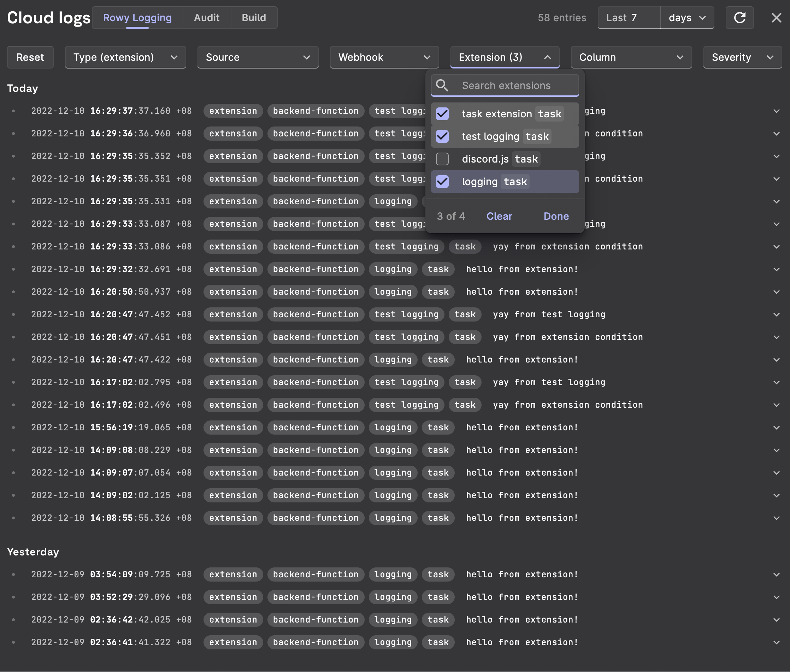The height and width of the screenshot is (672, 790).
Task: Expand the 16:17:02.496 log entry
Action: pos(776,405)
